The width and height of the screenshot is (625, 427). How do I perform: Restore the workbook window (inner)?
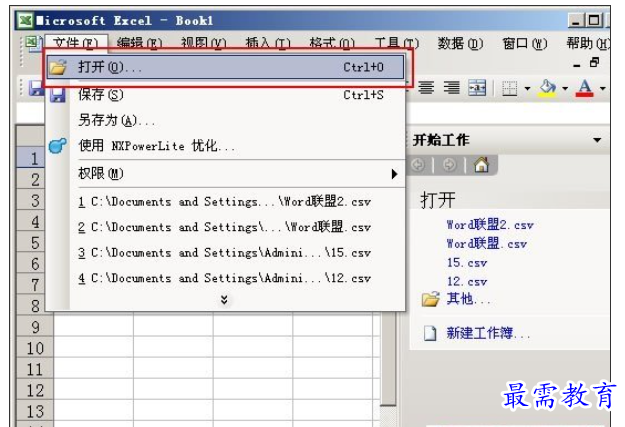pos(594,63)
